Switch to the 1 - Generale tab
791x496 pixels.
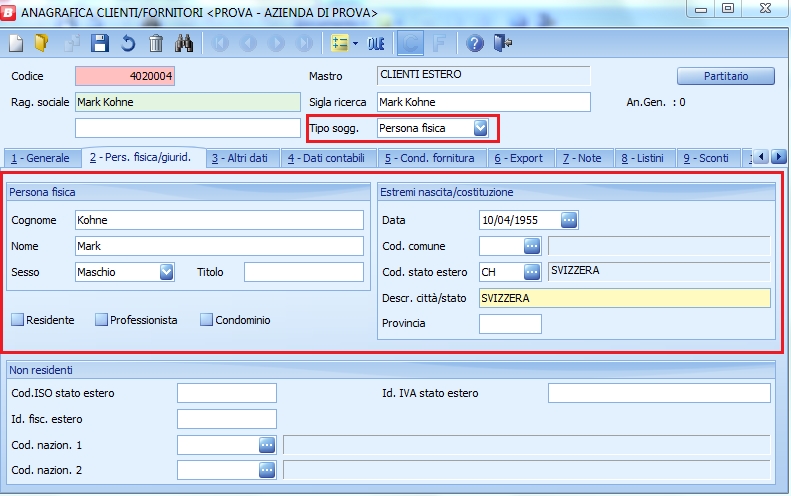[x=41, y=158]
